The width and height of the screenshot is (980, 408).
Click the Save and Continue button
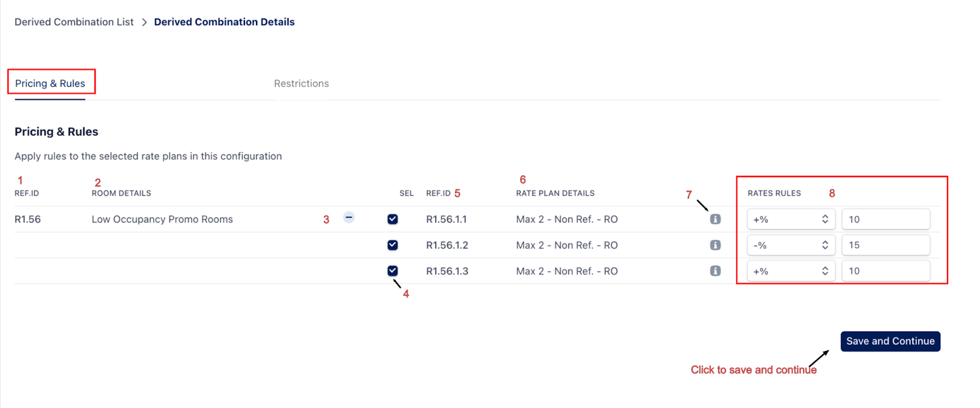(x=890, y=341)
